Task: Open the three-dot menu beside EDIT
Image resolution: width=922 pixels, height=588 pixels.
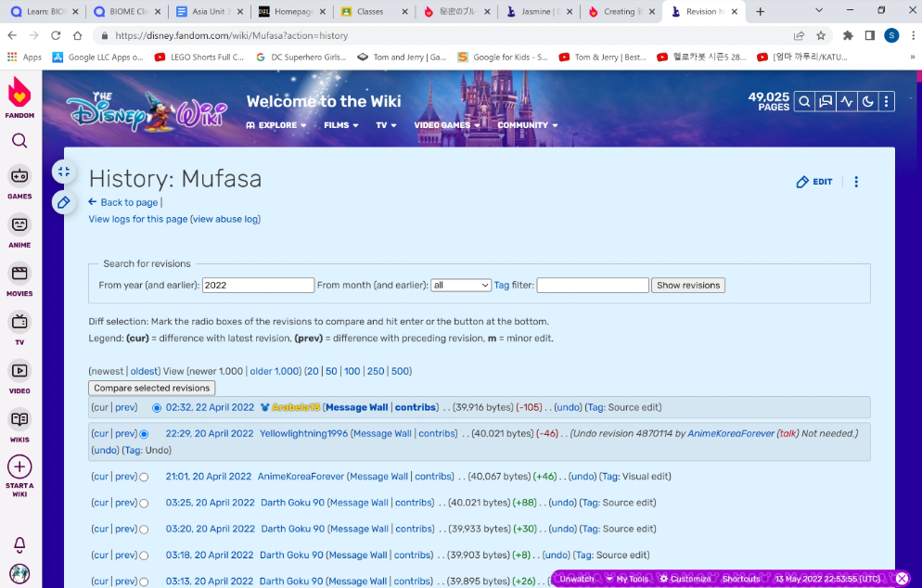Action: (855, 182)
